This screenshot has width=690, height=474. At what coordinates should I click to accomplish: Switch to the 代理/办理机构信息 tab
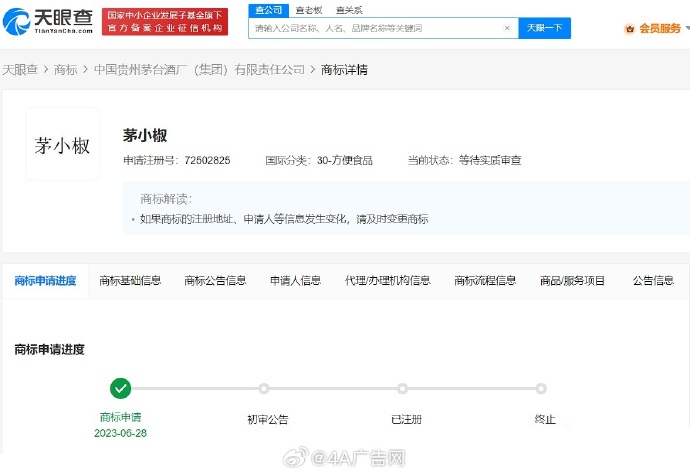point(387,281)
